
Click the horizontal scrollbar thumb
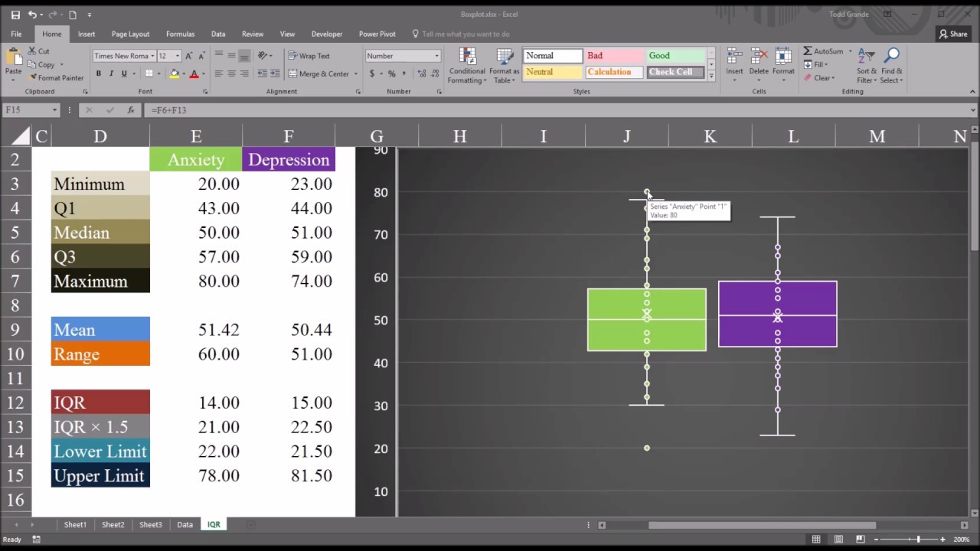[x=762, y=525]
